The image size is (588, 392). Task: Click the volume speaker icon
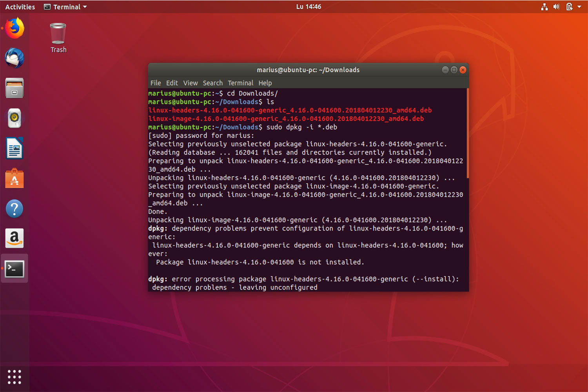(556, 7)
